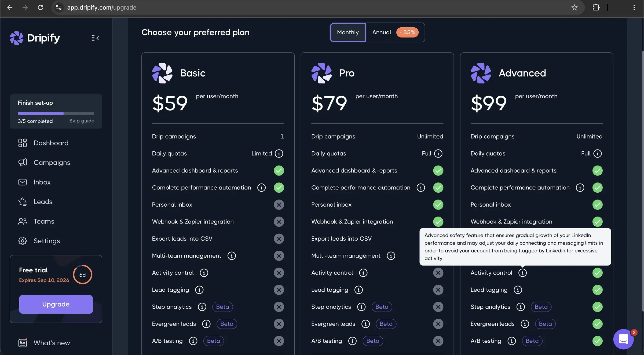Click the browser back arrow
This screenshot has height=355, width=644.
[x=10, y=8]
